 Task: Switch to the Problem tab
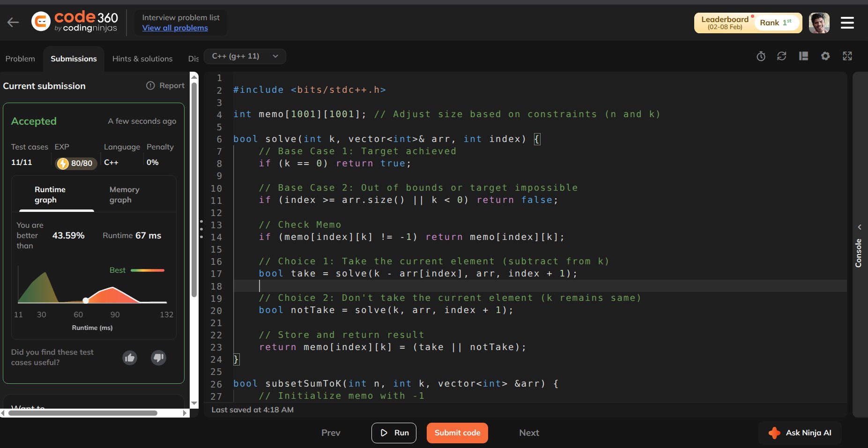(20, 59)
